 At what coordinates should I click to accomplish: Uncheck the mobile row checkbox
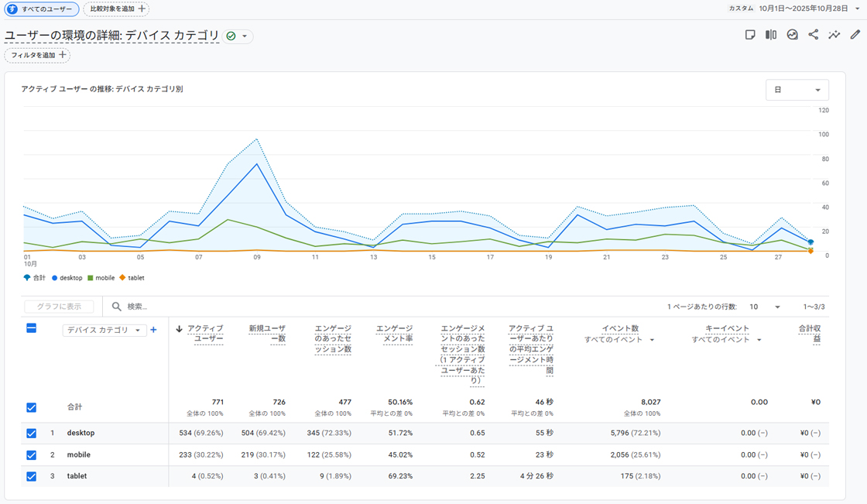(x=32, y=455)
